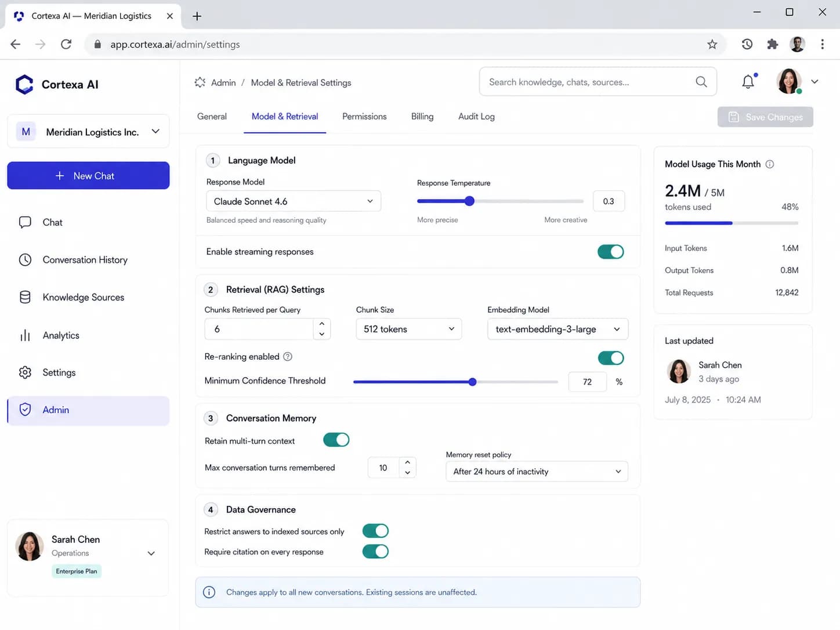
Task: Switch to the Permissions tab
Action: [364, 117]
